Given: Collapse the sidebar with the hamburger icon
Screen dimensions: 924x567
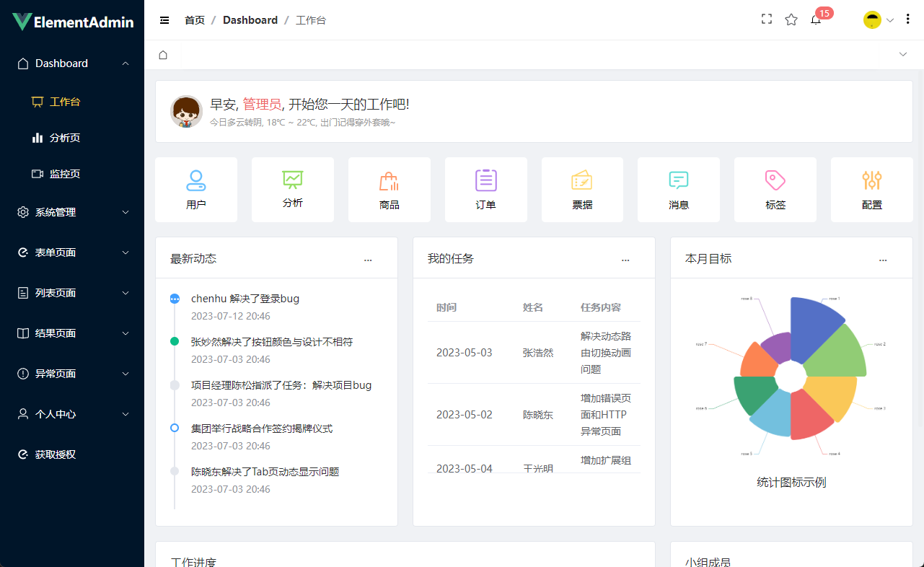Looking at the screenshot, I should click(164, 20).
